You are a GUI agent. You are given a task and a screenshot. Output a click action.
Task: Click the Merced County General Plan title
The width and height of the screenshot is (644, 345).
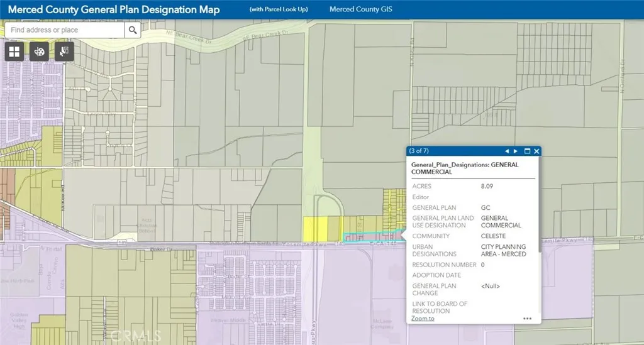click(x=114, y=9)
